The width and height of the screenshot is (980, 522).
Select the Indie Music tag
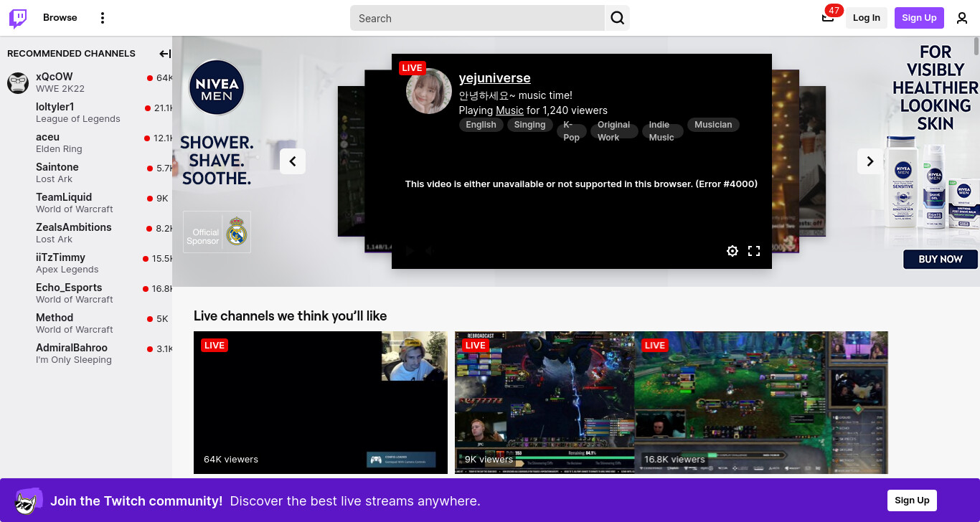[661, 131]
